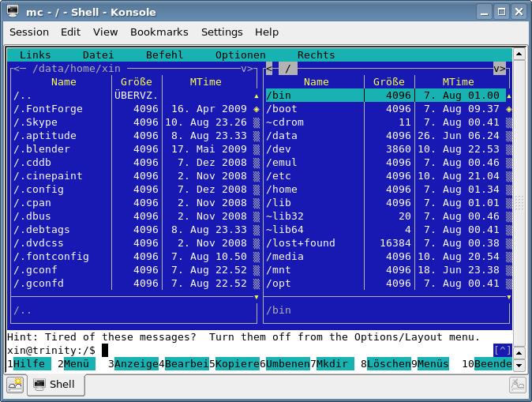
Task: Open the mc 'Optionen' menu
Action: [x=240, y=55]
